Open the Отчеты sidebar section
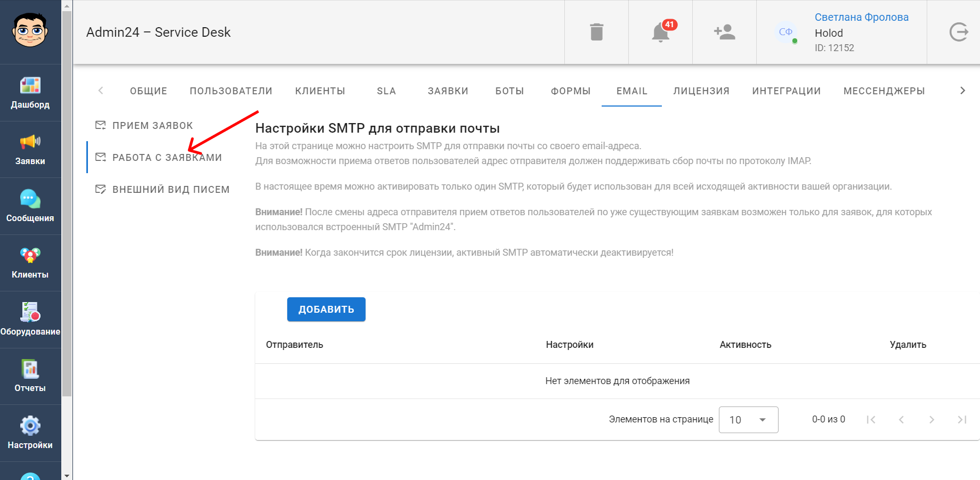 click(x=30, y=376)
